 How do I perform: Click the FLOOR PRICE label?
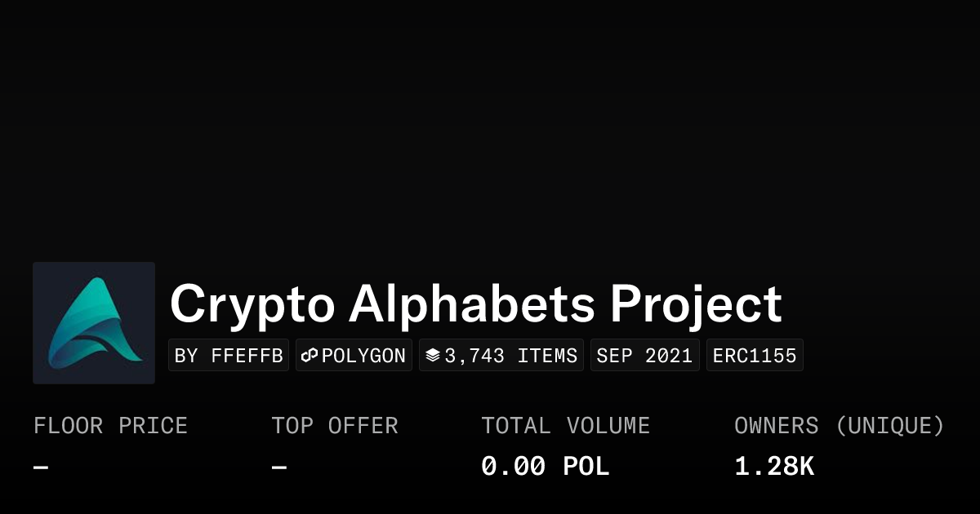pyautogui.click(x=110, y=426)
